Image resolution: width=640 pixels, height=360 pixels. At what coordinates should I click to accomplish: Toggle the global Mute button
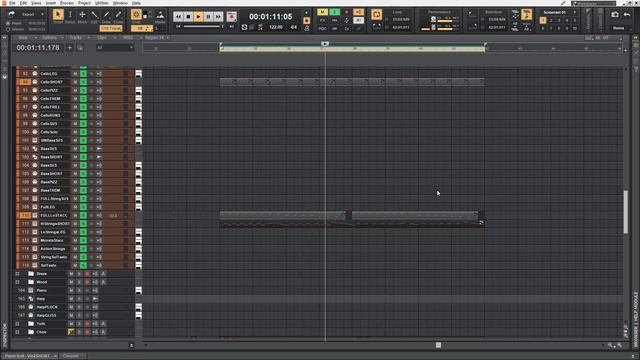click(x=322, y=12)
